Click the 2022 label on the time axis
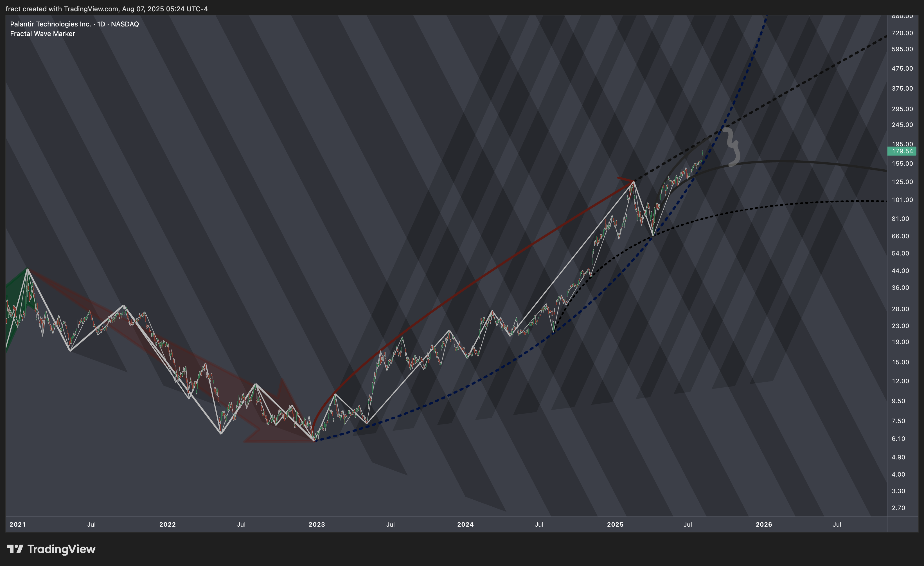Screen dimensions: 924x566 [168, 524]
